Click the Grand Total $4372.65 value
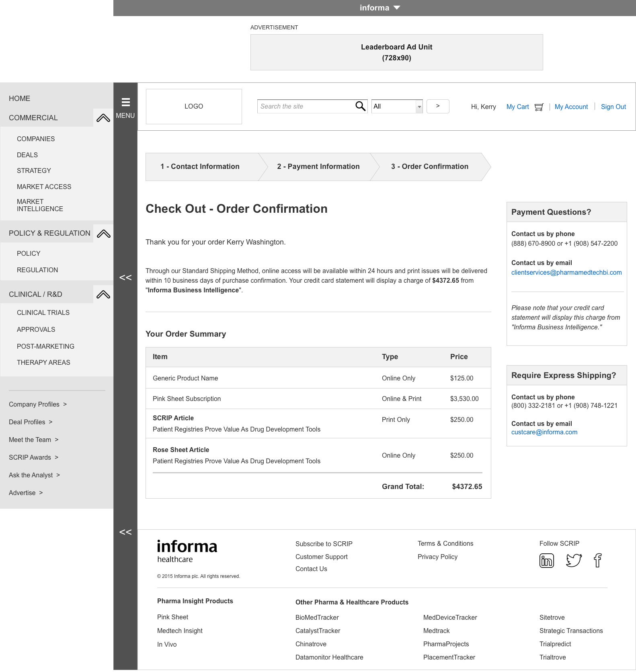Viewport: 636px width, 672px height. (467, 487)
